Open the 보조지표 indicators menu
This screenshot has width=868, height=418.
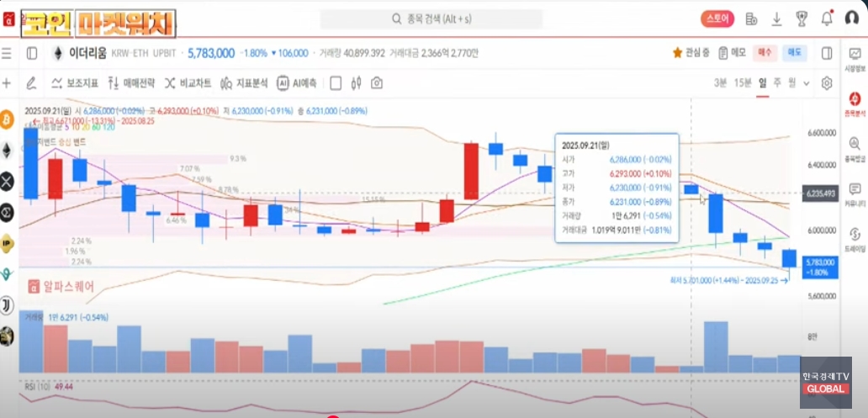[x=75, y=83]
